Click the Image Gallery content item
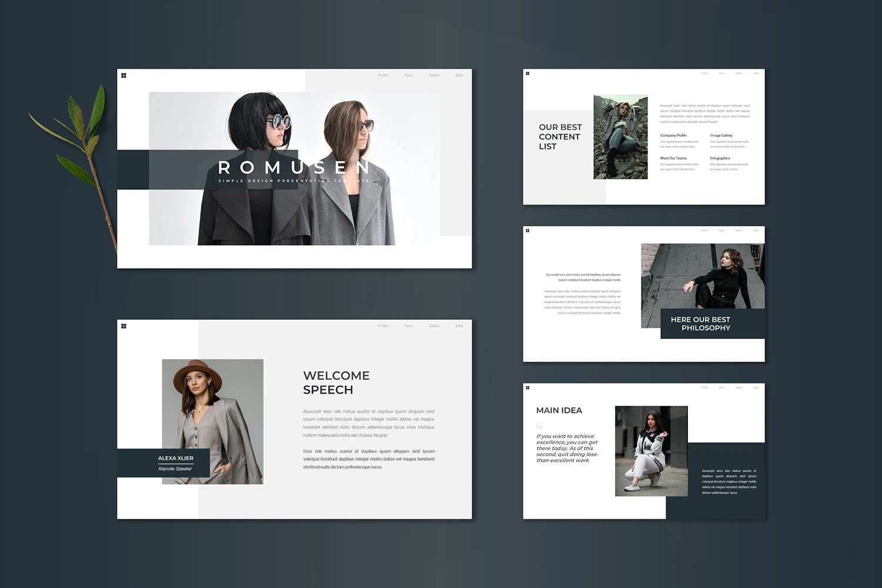This screenshot has width=882, height=588. pos(721,136)
